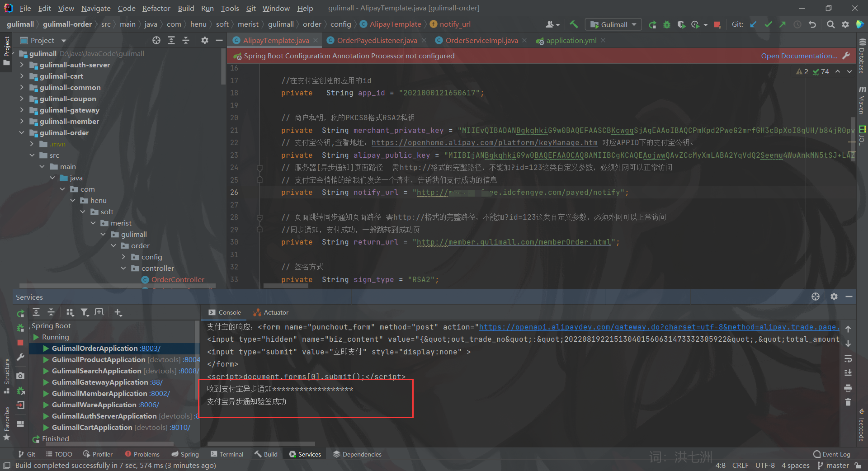The width and height of the screenshot is (868, 471).
Task: Switch to Actuator tab in Services
Action: 271,312
